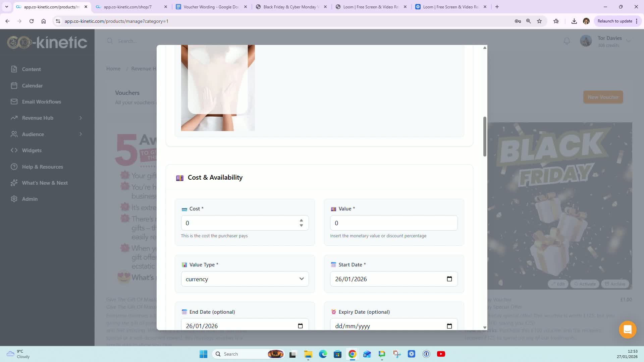Viewport: 644px width, 362px height.
Task: Open the Chrome three-dot menu
Action: click(x=637, y=21)
